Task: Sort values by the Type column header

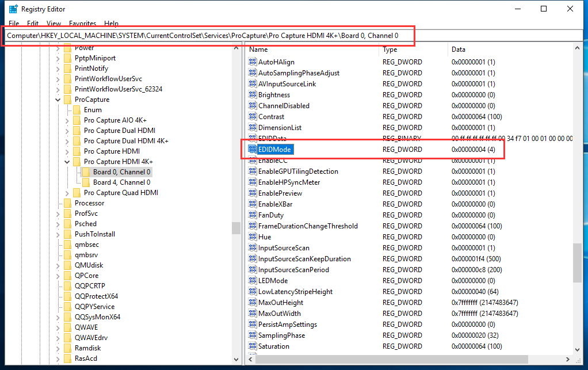Action: [x=413, y=49]
